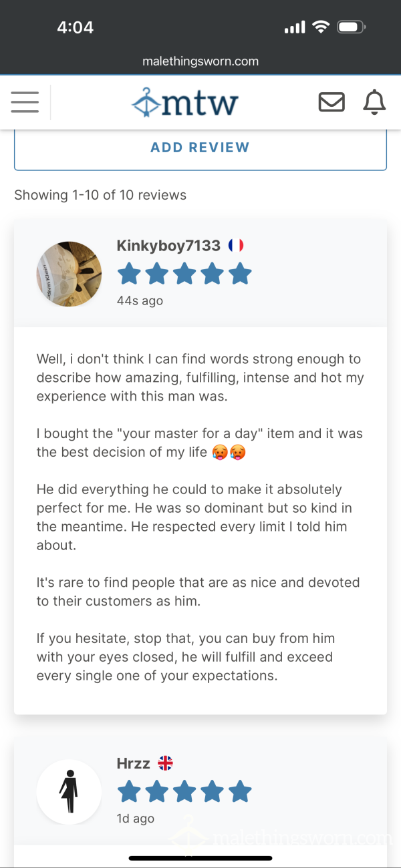The image size is (401, 868).
Task: Tap the 1d ago timestamp
Action: click(x=135, y=819)
